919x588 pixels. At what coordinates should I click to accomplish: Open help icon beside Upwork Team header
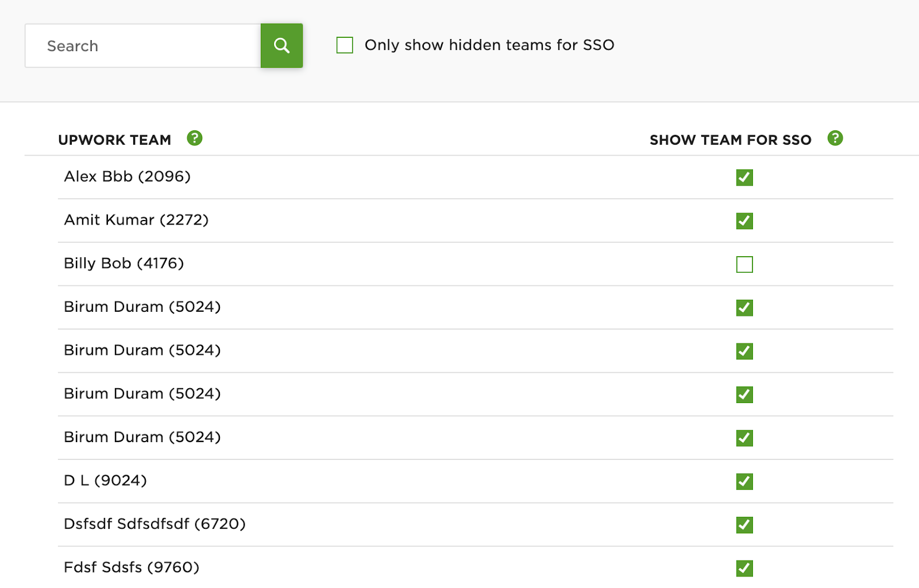(x=195, y=138)
